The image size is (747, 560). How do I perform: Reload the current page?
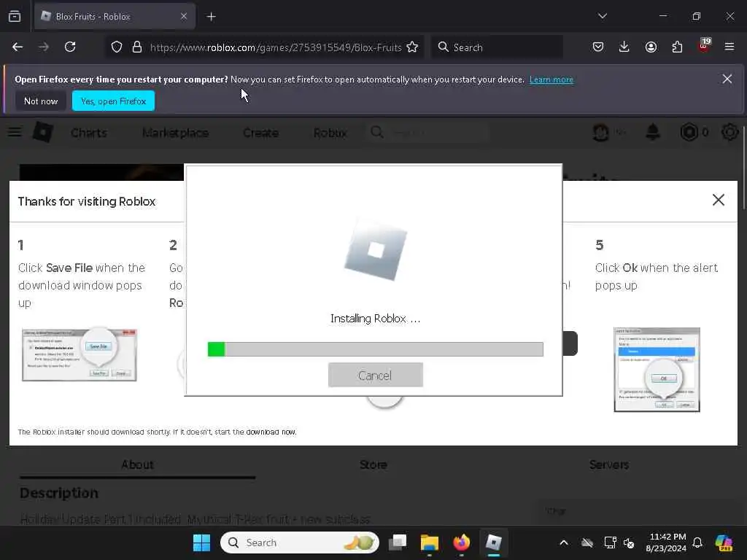click(70, 47)
